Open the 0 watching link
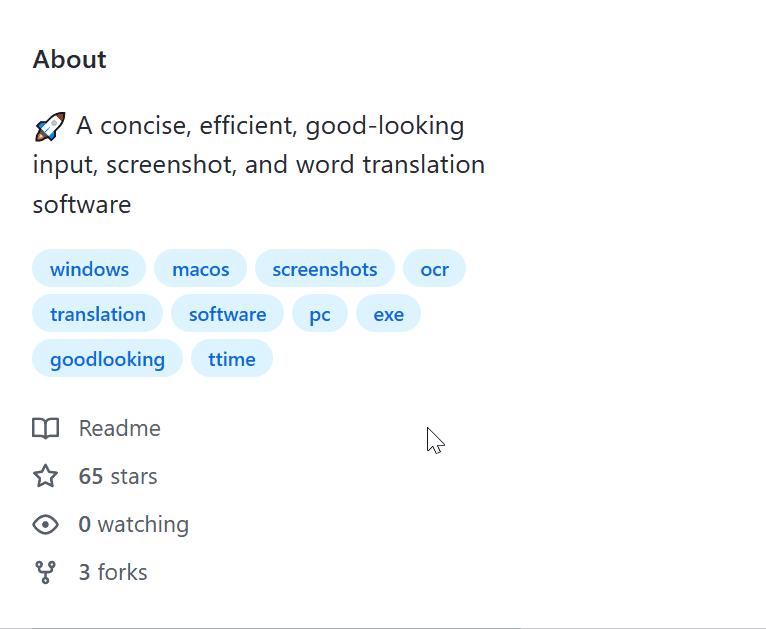Image resolution: width=766 pixels, height=629 pixels. pyautogui.click(x=133, y=524)
